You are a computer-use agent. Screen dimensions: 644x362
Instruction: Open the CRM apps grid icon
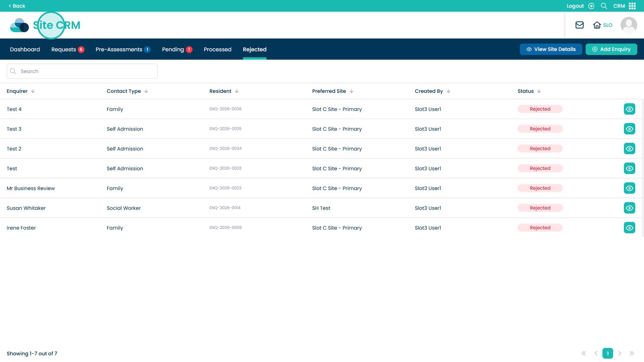click(632, 6)
